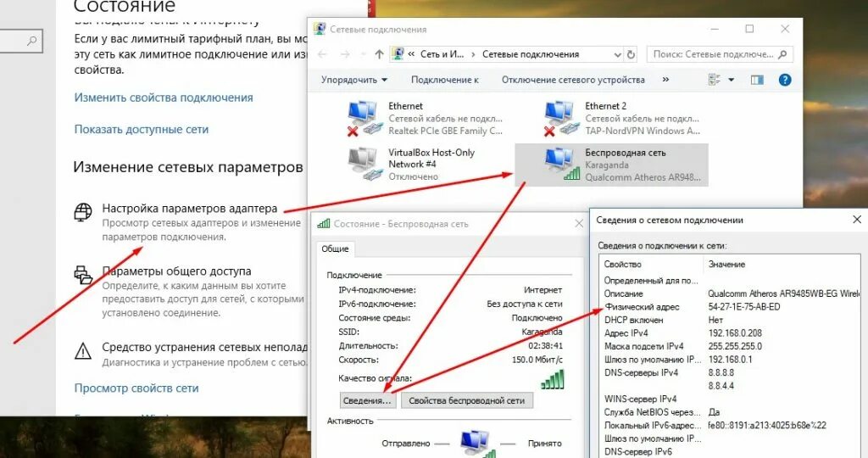
Task: Click Отключение сетевого устройства command
Action: click(x=573, y=80)
